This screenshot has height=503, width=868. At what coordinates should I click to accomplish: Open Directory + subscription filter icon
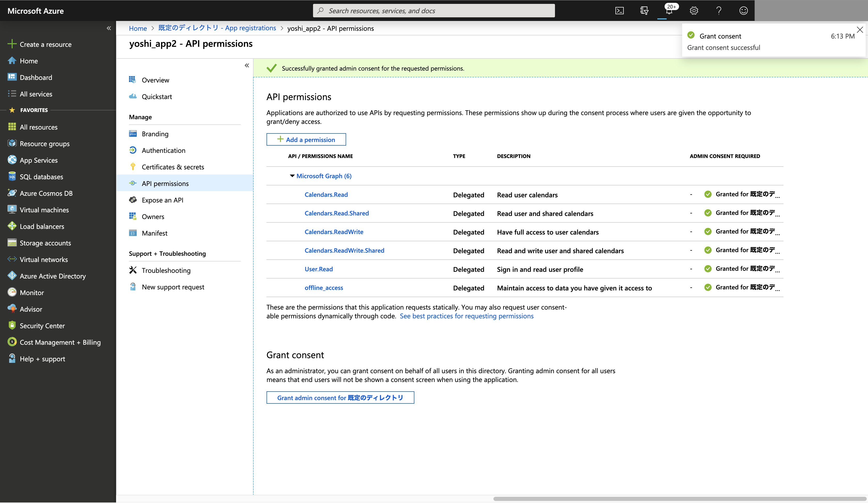click(x=644, y=11)
